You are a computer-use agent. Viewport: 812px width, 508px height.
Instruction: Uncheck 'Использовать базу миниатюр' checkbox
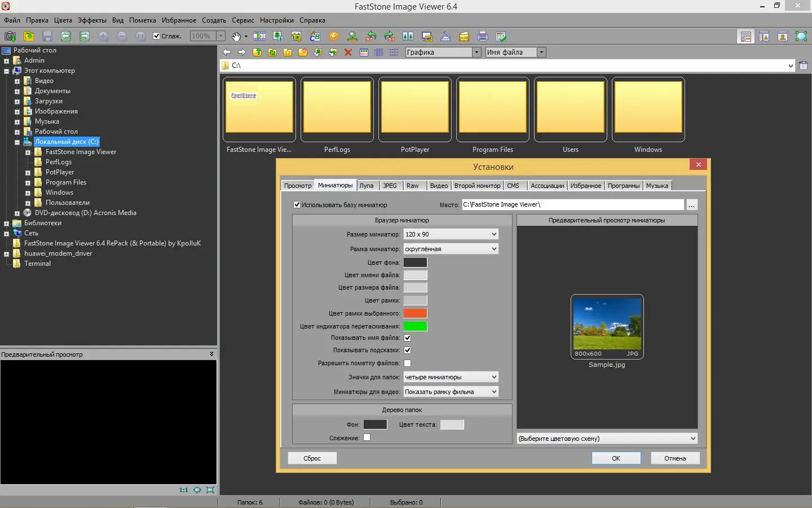tap(297, 205)
